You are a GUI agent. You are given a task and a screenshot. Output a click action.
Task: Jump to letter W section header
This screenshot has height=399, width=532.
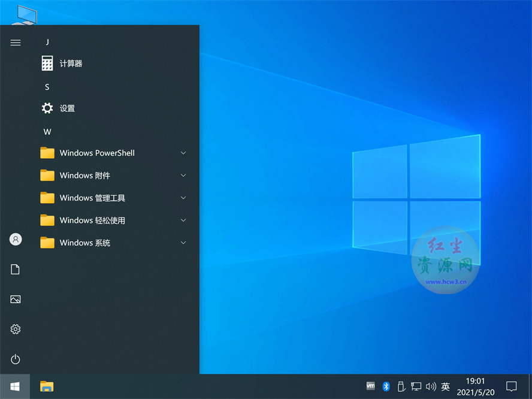(x=47, y=131)
